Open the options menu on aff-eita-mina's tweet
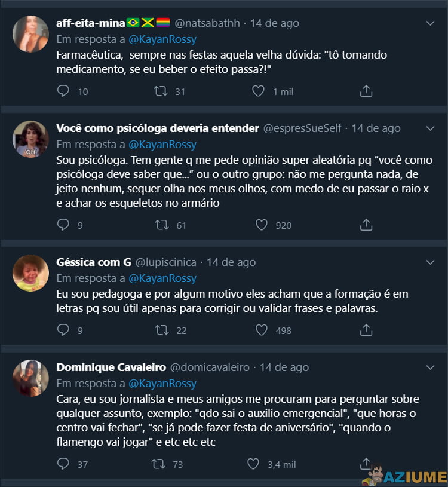This screenshot has width=448, height=487. click(431, 23)
